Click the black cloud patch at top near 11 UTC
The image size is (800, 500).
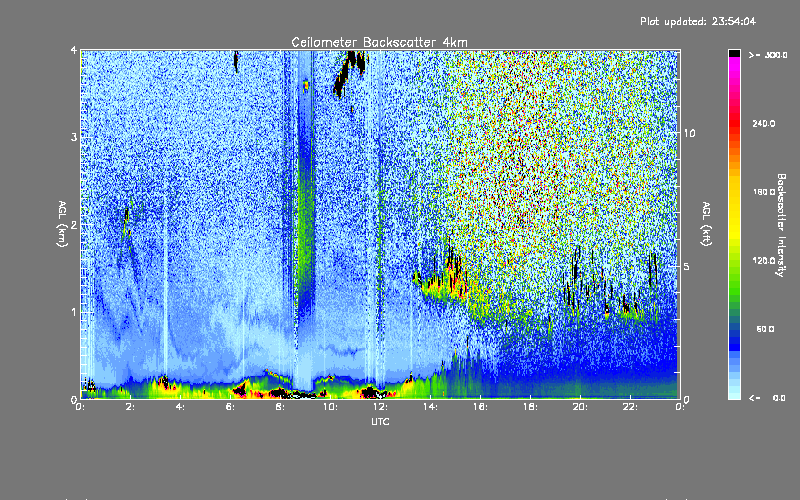click(350, 71)
